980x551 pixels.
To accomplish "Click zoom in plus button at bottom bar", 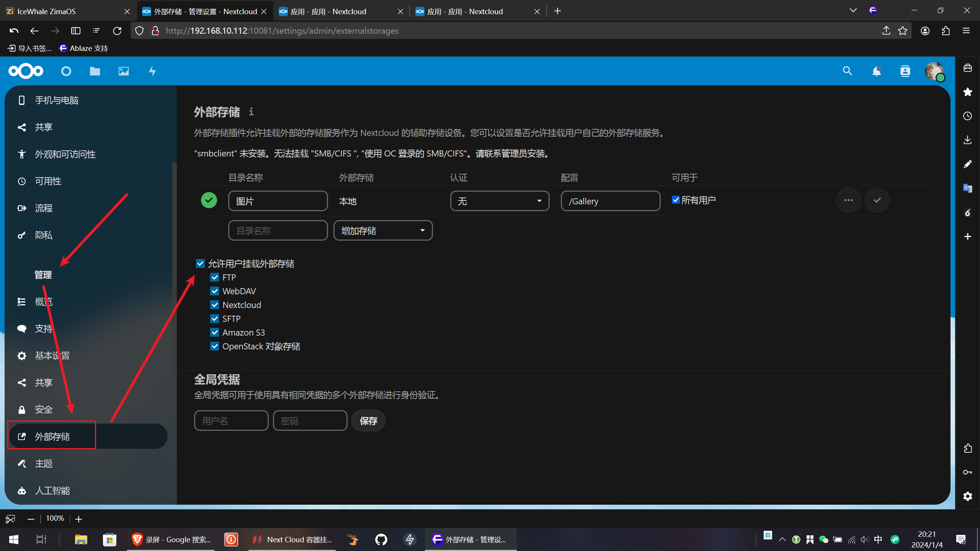I will click(78, 519).
